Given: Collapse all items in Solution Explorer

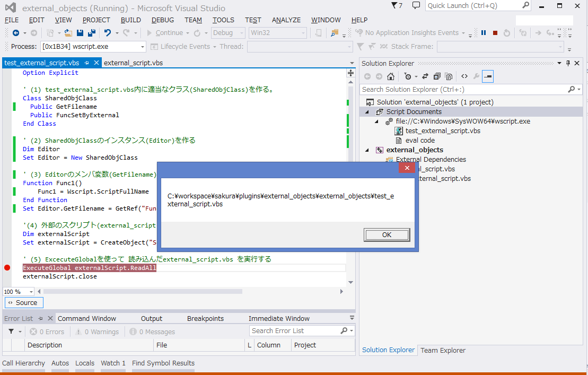Looking at the screenshot, I should click(436, 76).
